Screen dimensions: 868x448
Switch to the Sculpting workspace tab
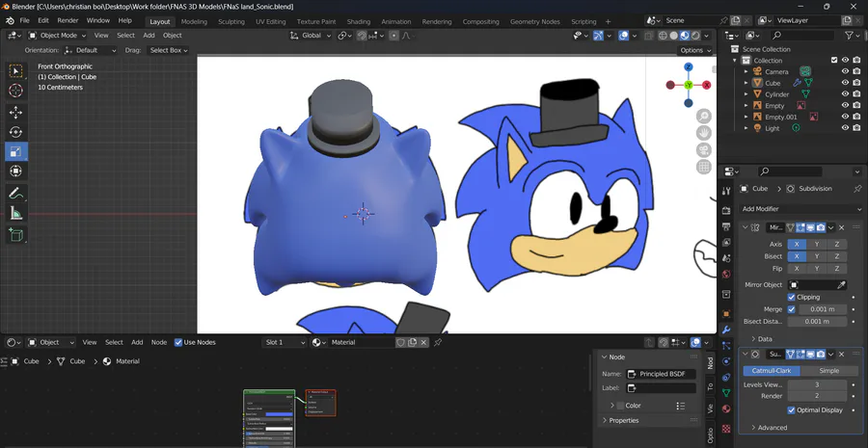coord(231,21)
